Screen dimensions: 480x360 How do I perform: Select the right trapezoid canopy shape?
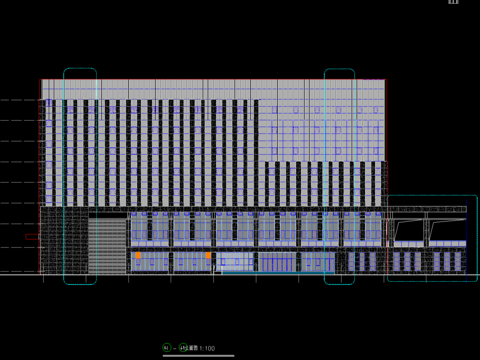[x=447, y=230]
